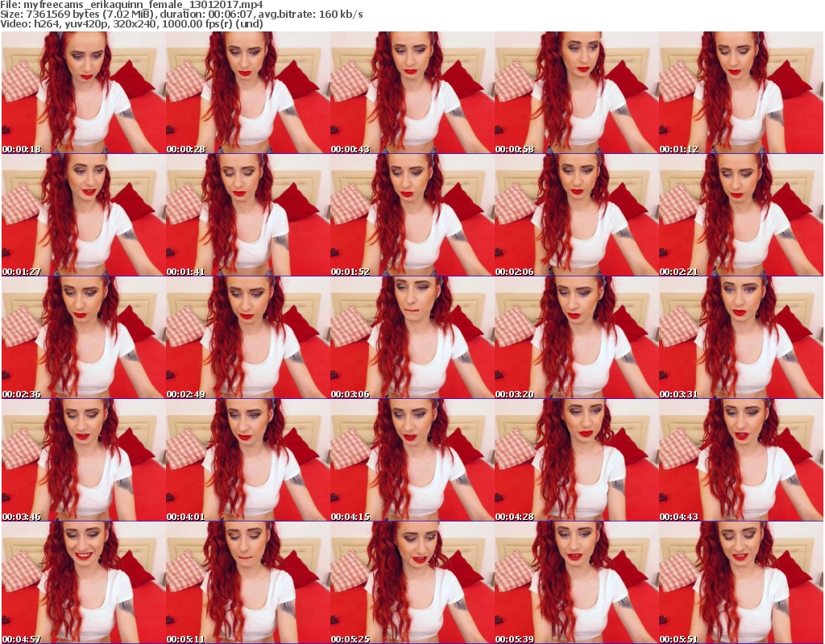Click the 00:04:43 thumbnail
This screenshot has height=644, width=825.
pyautogui.click(x=741, y=459)
